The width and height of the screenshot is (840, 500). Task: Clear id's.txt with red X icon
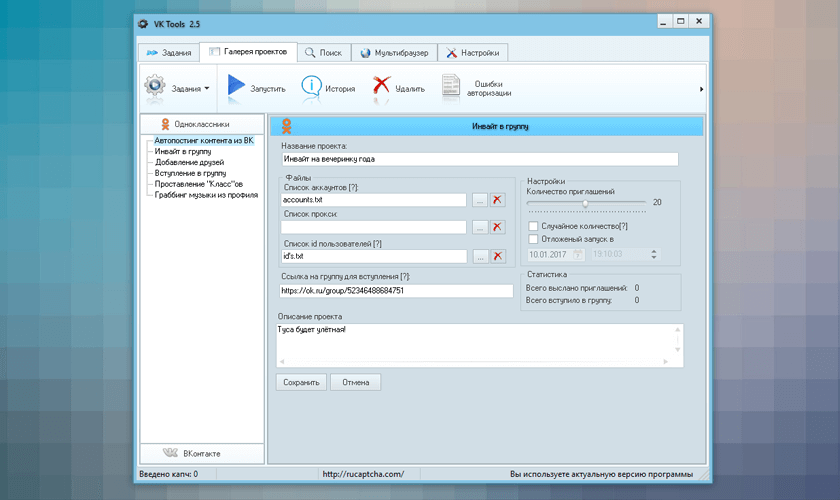(498, 256)
